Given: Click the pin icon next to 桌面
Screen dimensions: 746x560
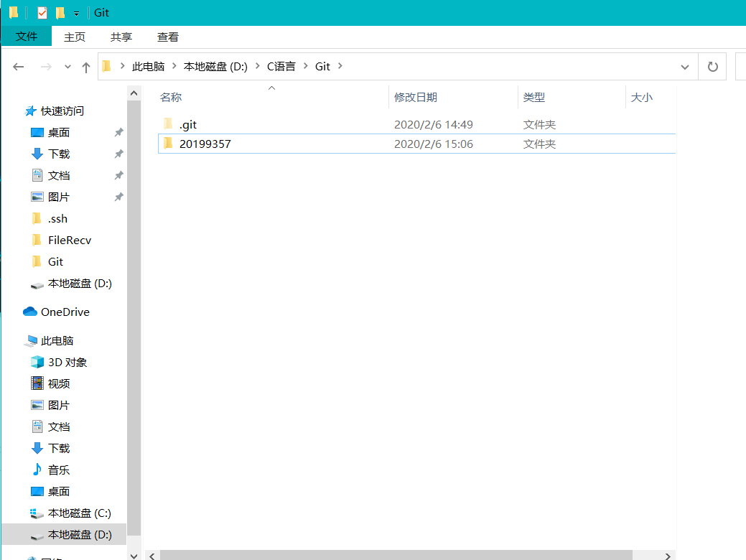Looking at the screenshot, I should point(119,132).
